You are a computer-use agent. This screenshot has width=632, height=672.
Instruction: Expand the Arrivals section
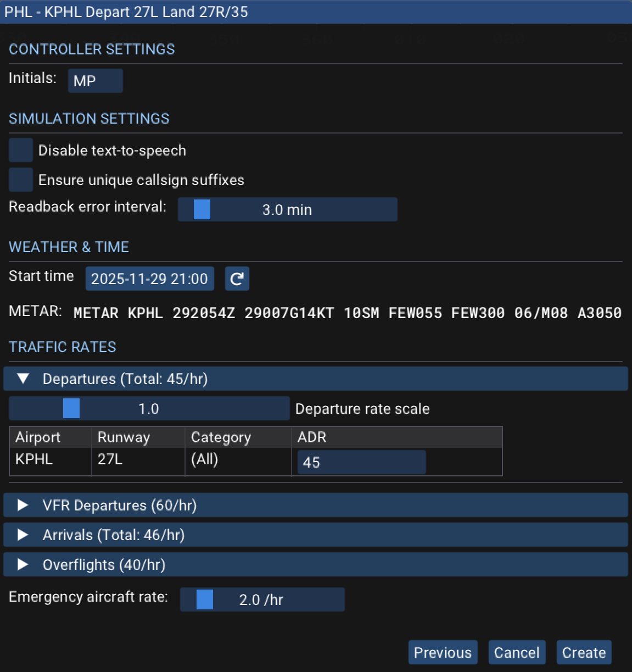[23, 535]
